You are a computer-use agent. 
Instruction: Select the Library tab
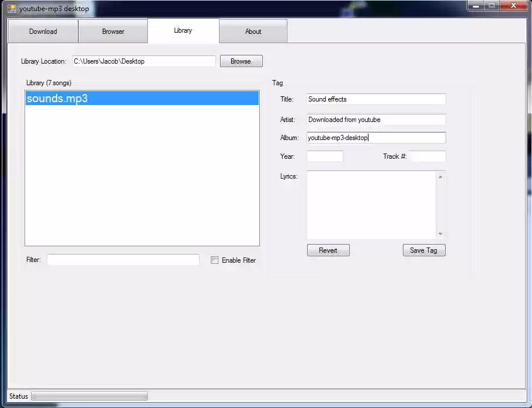point(183,31)
